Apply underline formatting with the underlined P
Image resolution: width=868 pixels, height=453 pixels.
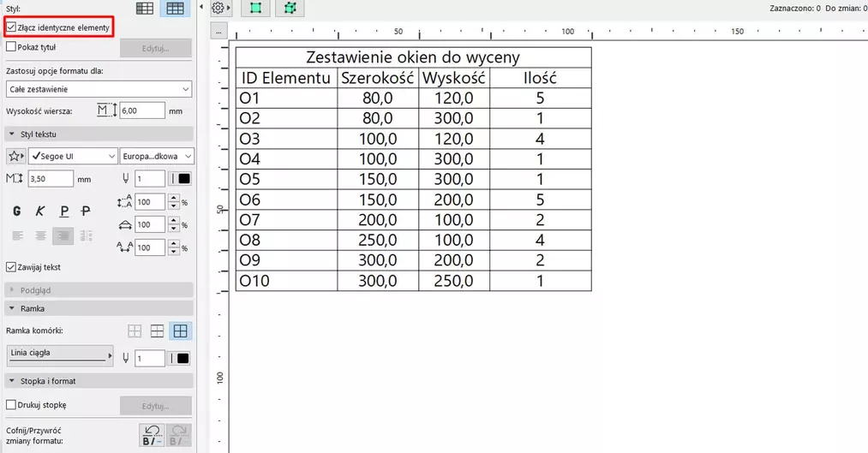(64, 211)
